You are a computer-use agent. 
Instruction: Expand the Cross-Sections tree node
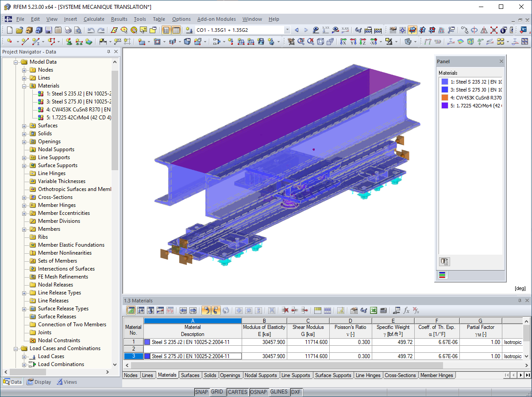(x=24, y=197)
